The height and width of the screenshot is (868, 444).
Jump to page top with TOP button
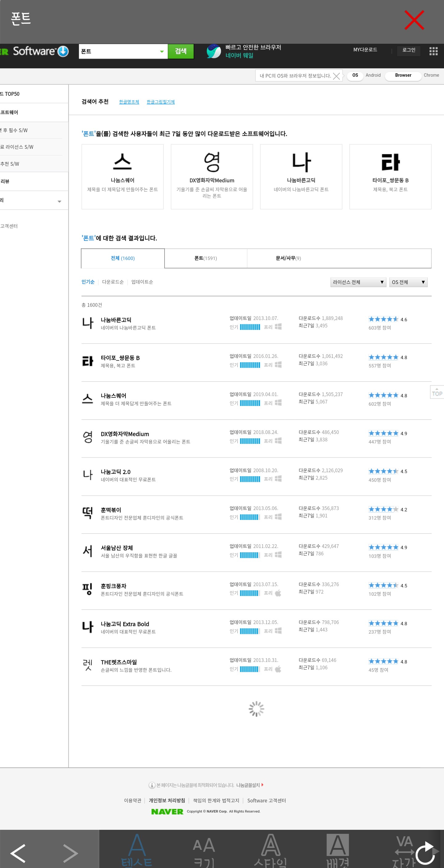pos(437,392)
